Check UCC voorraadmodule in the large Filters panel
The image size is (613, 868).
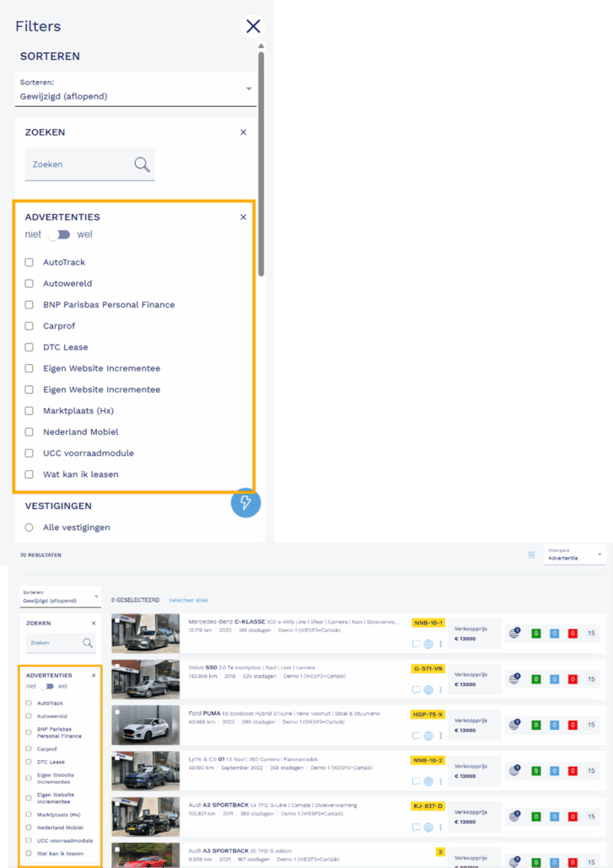click(30, 453)
